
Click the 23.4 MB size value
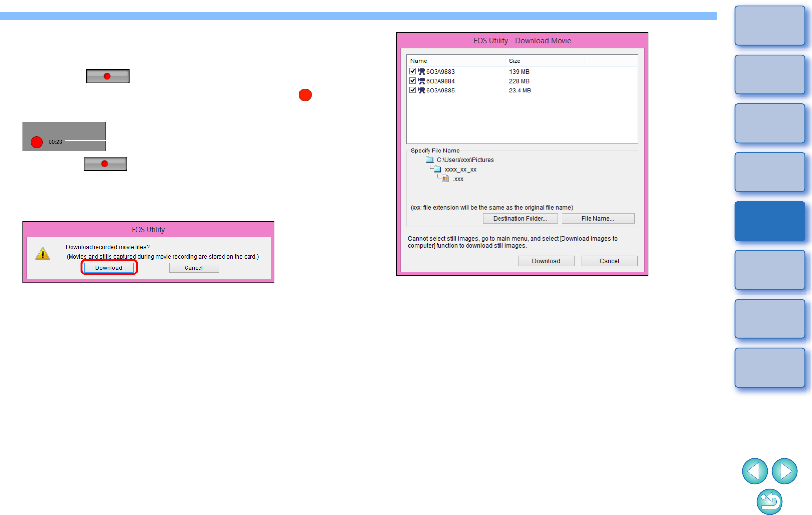[x=520, y=91]
